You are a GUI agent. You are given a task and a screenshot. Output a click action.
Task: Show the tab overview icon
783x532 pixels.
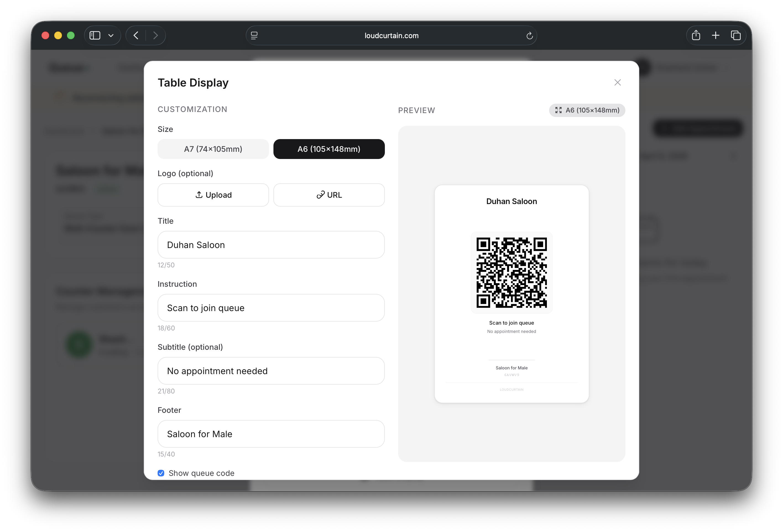[735, 35]
